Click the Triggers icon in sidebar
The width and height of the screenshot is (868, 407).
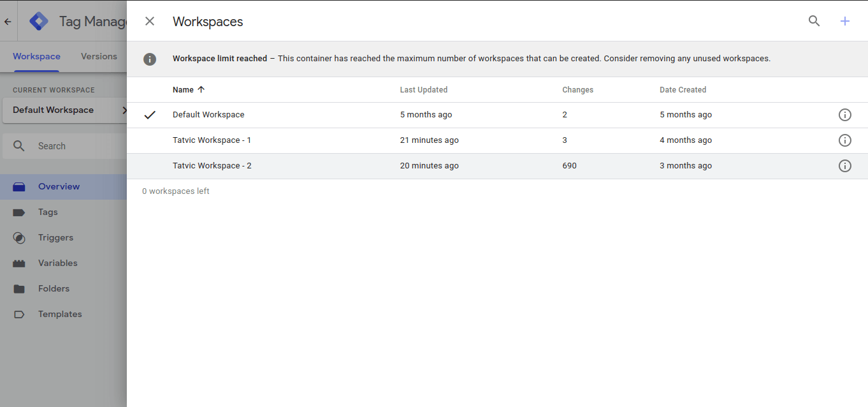tap(19, 238)
